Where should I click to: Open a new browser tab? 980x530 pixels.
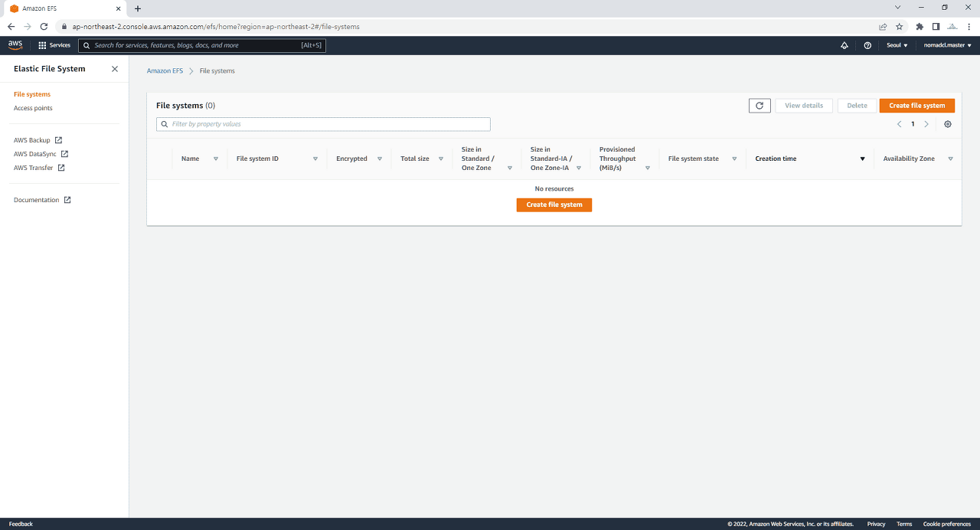coord(138,8)
